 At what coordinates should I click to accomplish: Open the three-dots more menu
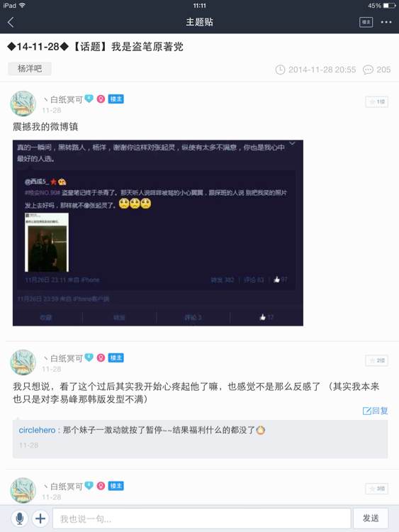386,22
